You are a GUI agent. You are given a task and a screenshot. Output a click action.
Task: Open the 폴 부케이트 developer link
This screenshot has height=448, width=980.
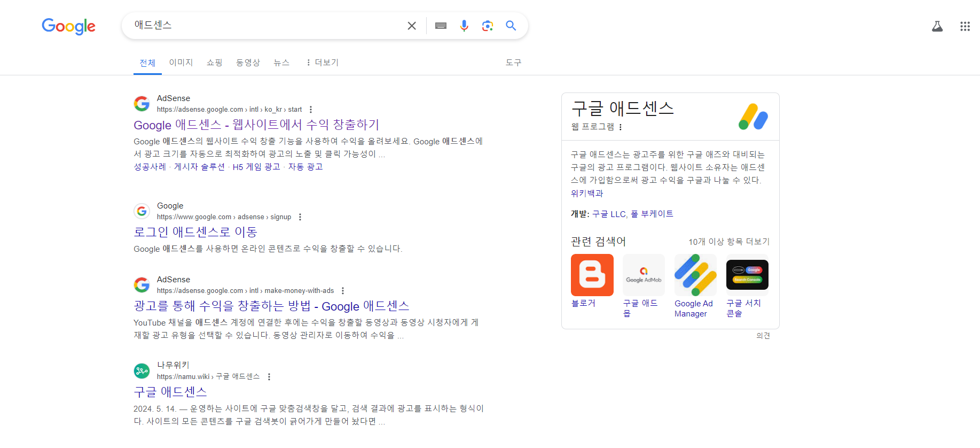coord(652,214)
